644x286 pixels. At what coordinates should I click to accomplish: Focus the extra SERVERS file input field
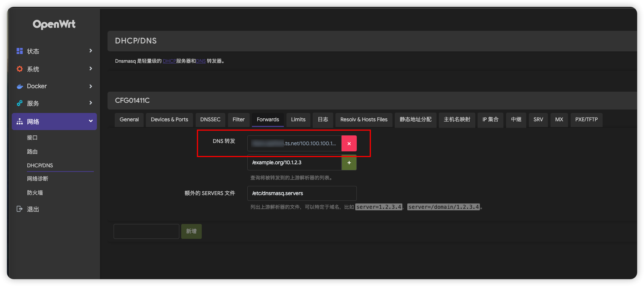[x=302, y=193]
